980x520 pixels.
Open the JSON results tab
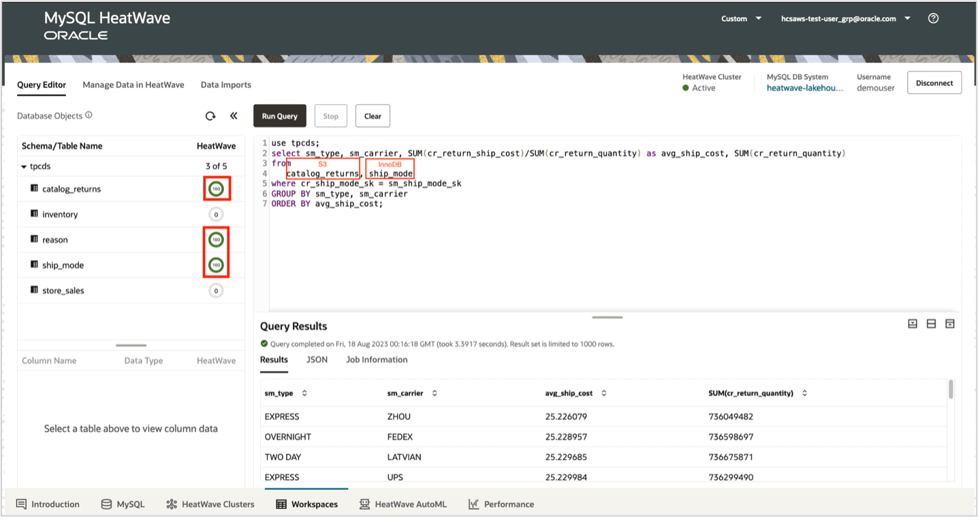pyautogui.click(x=317, y=359)
